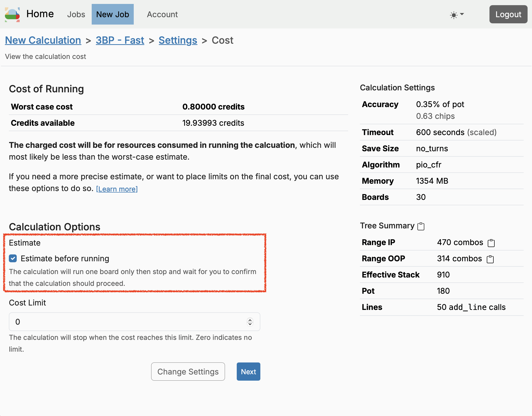This screenshot has height=416, width=532.
Task: Expand the theme dropdown caret
Action: (x=462, y=14)
